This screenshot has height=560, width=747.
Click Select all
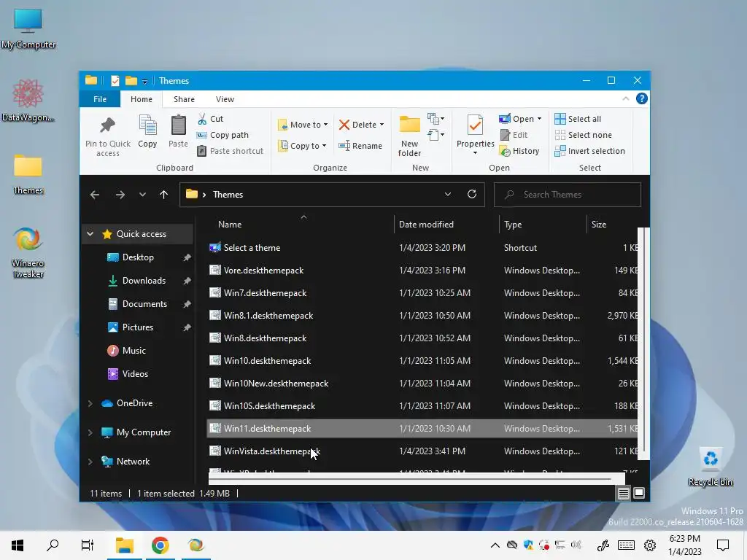pyautogui.click(x=578, y=119)
